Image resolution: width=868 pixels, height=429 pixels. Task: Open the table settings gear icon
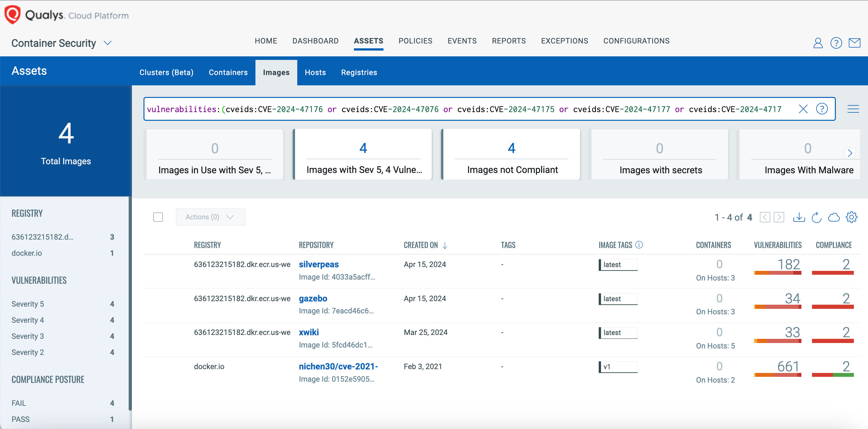pos(852,217)
